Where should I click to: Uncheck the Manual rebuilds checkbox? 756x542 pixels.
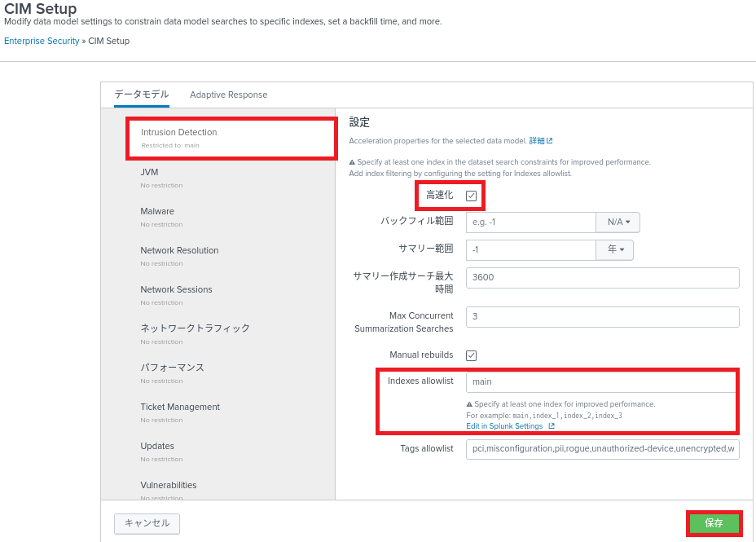(471, 355)
